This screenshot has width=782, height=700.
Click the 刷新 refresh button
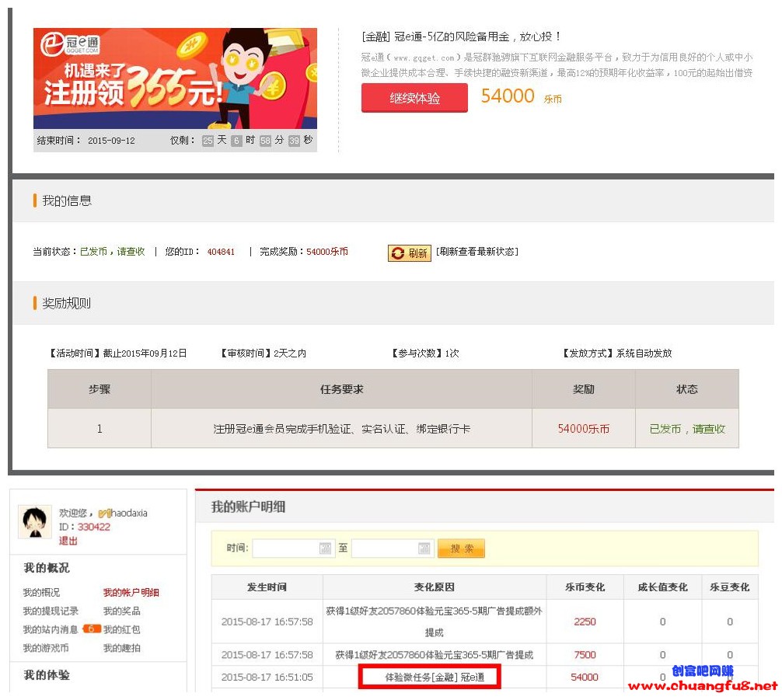tap(410, 252)
